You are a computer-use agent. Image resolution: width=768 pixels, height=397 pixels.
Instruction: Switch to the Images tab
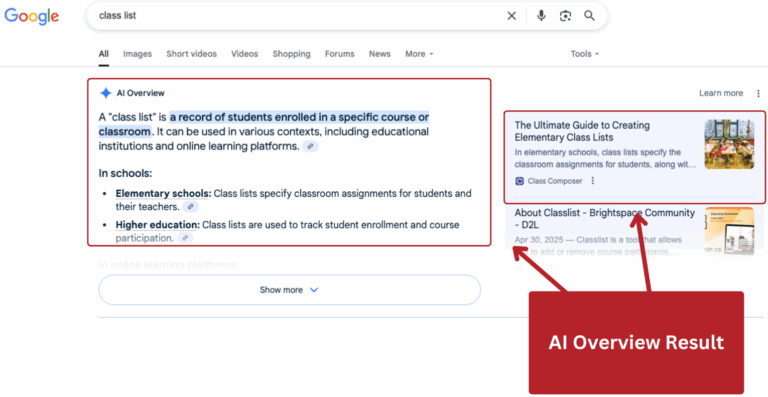point(137,54)
